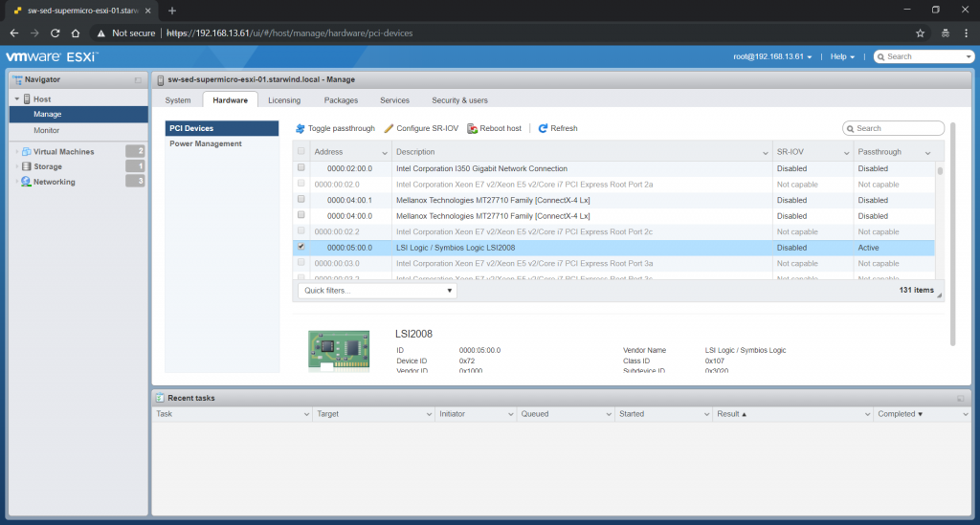Click the main content panel scrollbar

pyautogui.click(x=952, y=234)
